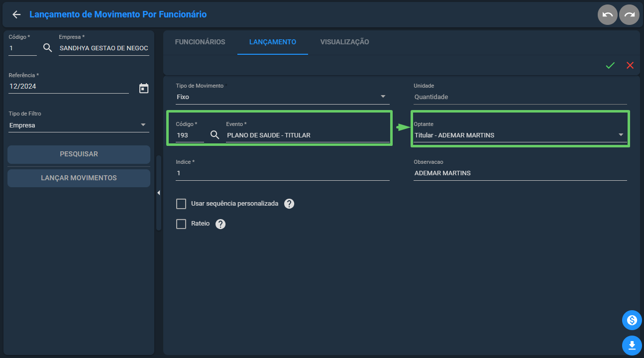Search event with magnifier beside code 193
The image size is (644, 358).
[x=215, y=135]
